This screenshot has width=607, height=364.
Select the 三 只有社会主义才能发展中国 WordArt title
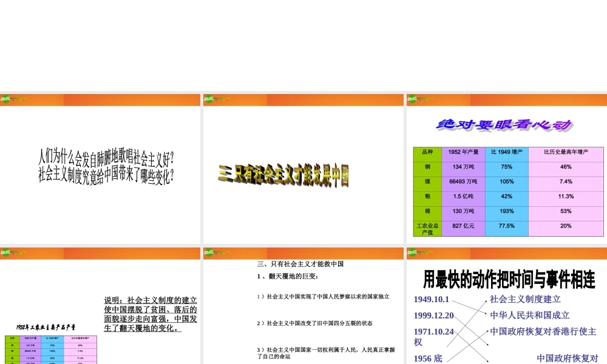pos(283,175)
